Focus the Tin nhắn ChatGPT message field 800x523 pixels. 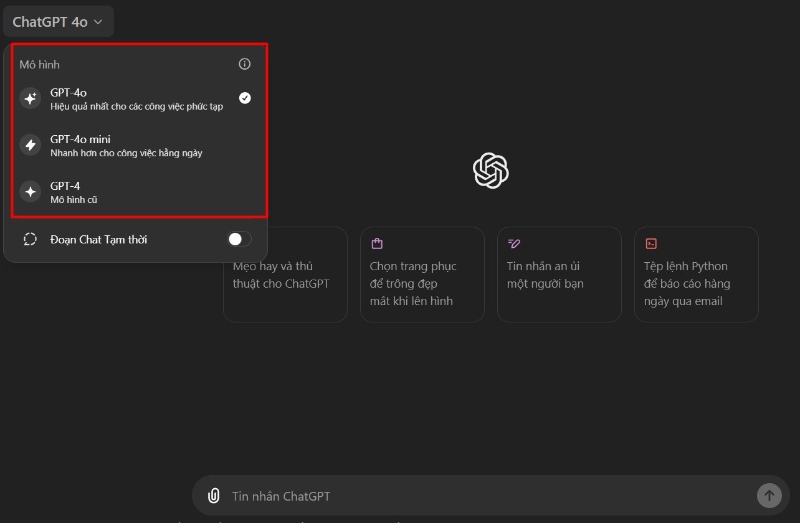click(490, 496)
